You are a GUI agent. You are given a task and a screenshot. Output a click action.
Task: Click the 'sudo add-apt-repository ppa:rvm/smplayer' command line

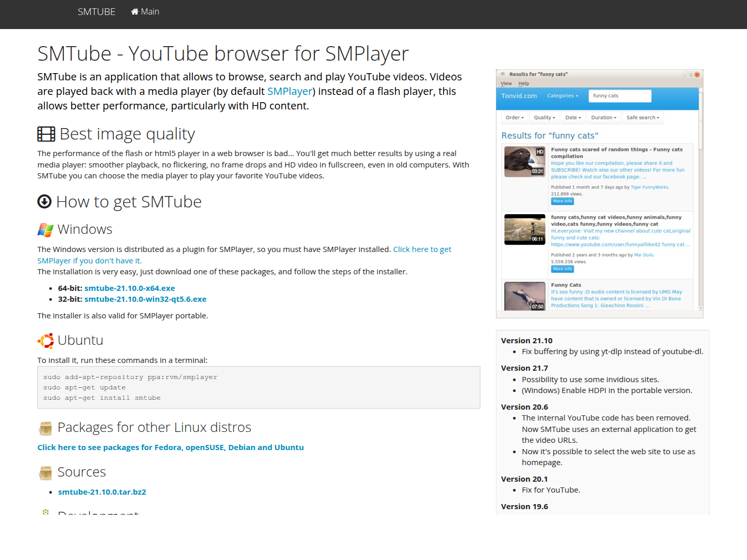[130, 377]
